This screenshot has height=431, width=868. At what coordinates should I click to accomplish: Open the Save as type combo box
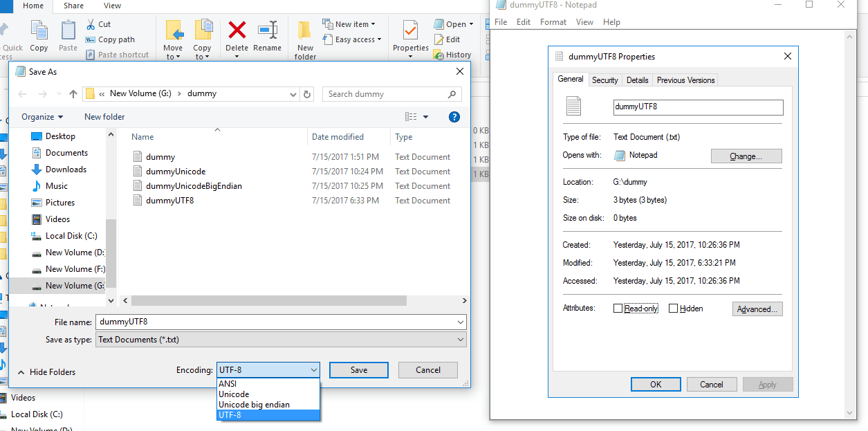[x=281, y=340]
